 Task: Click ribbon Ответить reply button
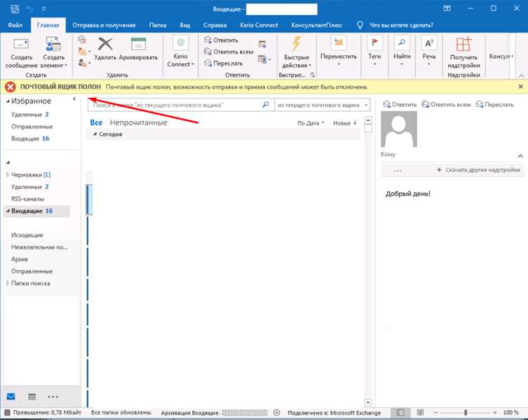(x=221, y=40)
